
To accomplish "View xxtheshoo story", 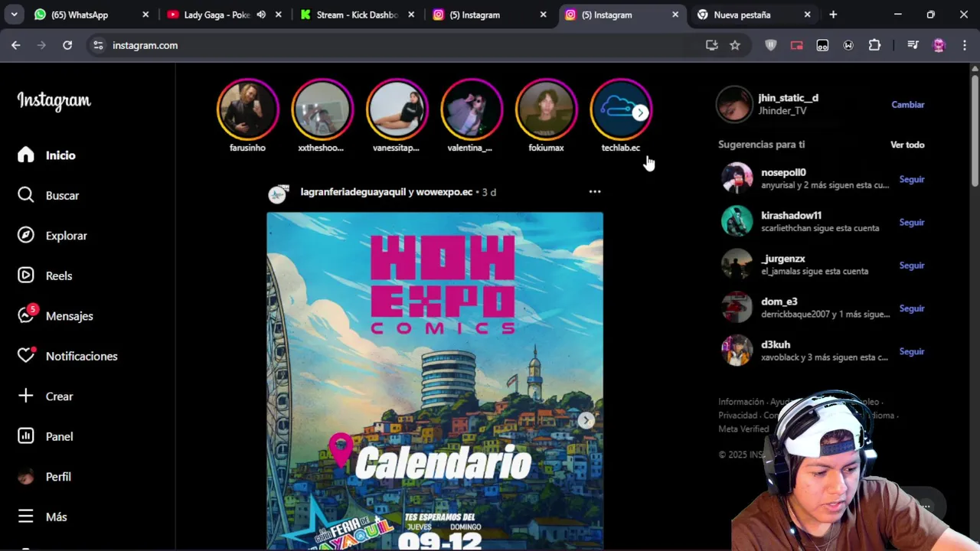I will 322,110.
